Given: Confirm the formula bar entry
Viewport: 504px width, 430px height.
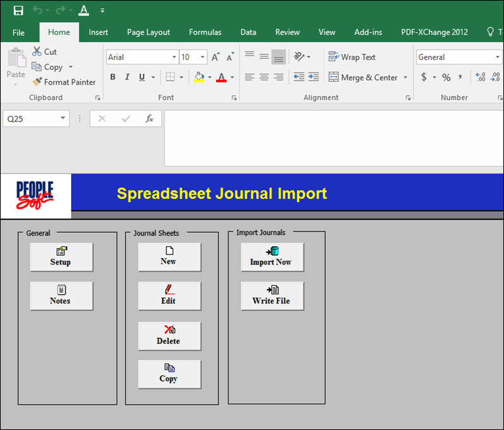Looking at the screenshot, I should pos(126,119).
